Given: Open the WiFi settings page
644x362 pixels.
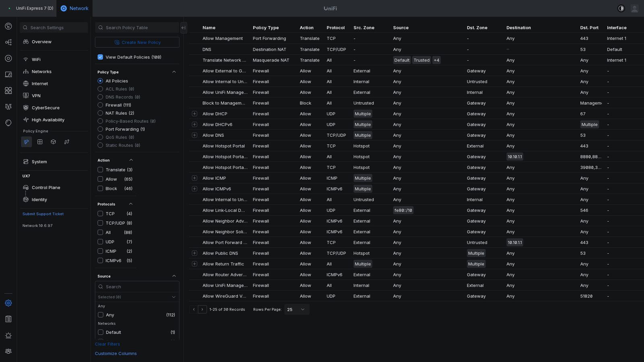Looking at the screenshot, I should [x=54, y=60].
